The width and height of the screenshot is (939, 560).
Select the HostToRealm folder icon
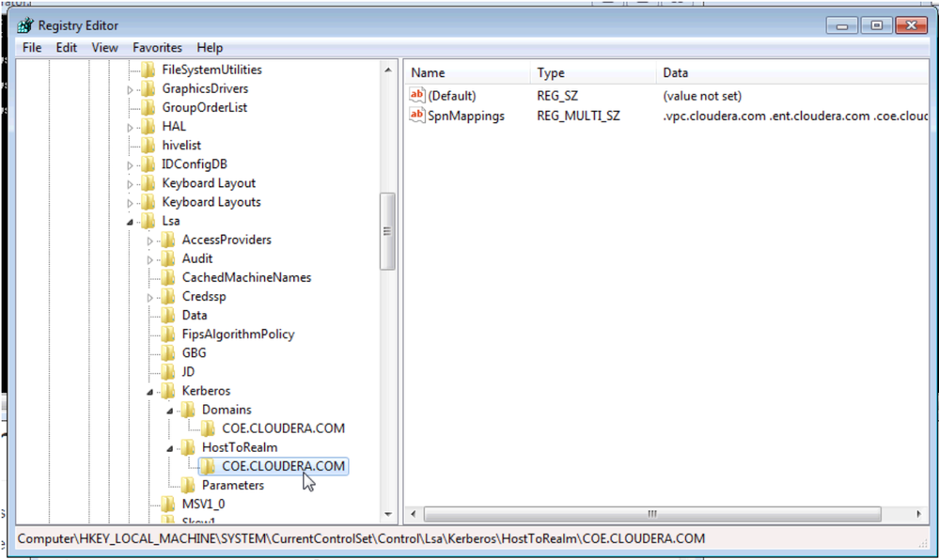pos(188,447)
